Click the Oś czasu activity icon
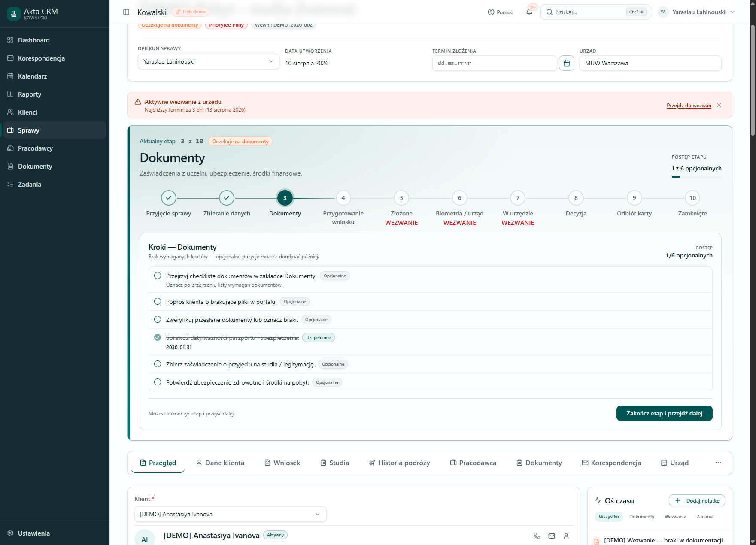The image size is (756, 545). click(598, 500)
